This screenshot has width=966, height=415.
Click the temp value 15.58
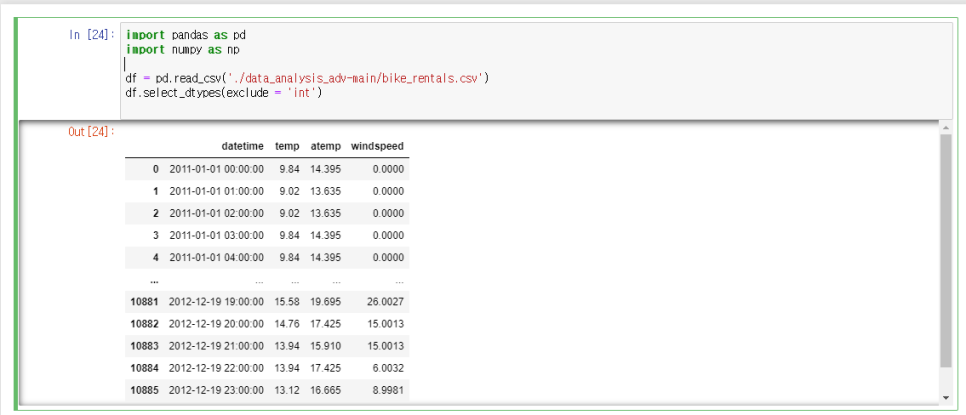point(288,302)
